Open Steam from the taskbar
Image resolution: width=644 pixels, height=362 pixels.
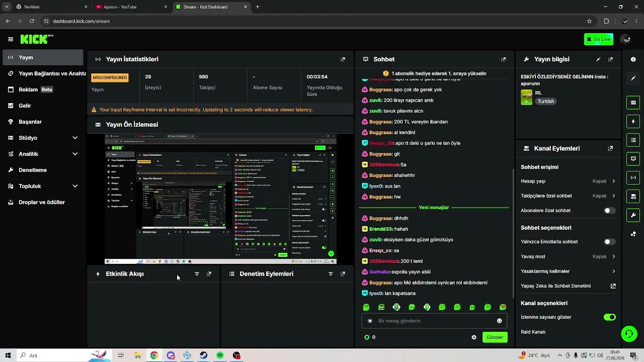[203, 355]
